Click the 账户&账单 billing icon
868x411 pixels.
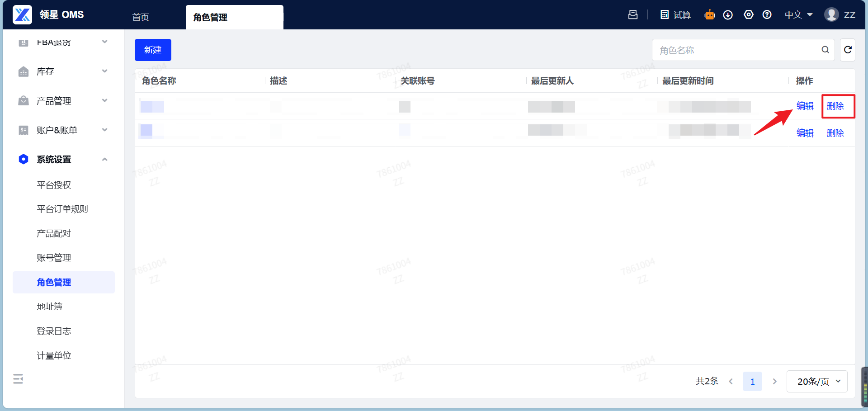[24, 130]
